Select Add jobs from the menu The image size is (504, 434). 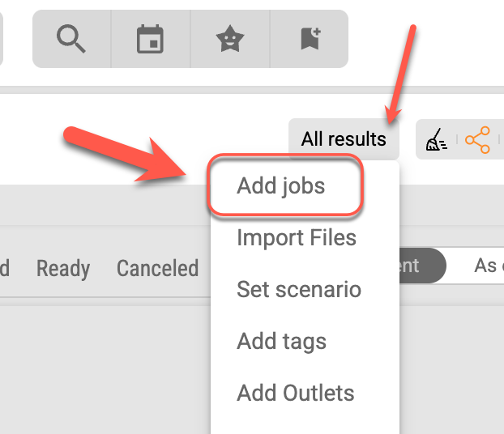pyautogui.click(x=281, y=186)
